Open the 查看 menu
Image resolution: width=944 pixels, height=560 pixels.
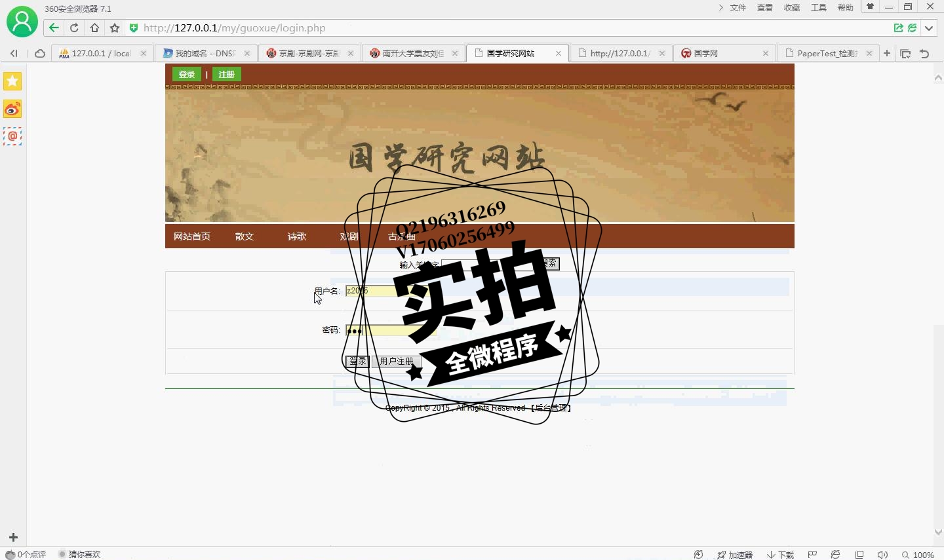765,8
